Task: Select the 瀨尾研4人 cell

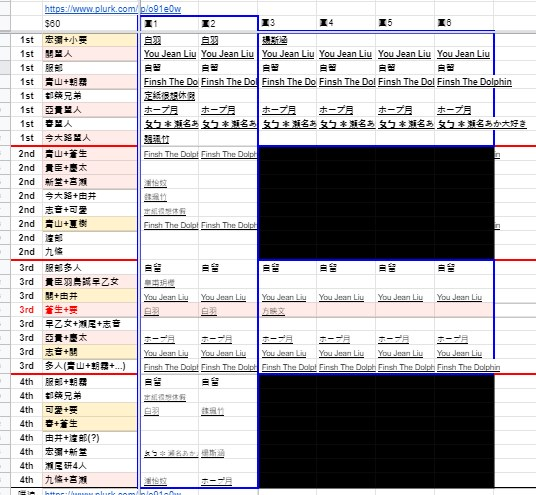Action: [90, 466]
